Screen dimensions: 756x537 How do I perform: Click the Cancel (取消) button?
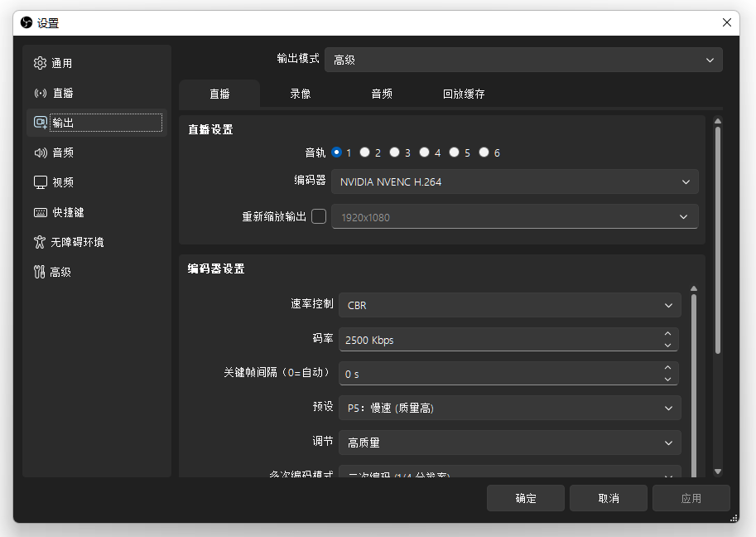[609, 498]
